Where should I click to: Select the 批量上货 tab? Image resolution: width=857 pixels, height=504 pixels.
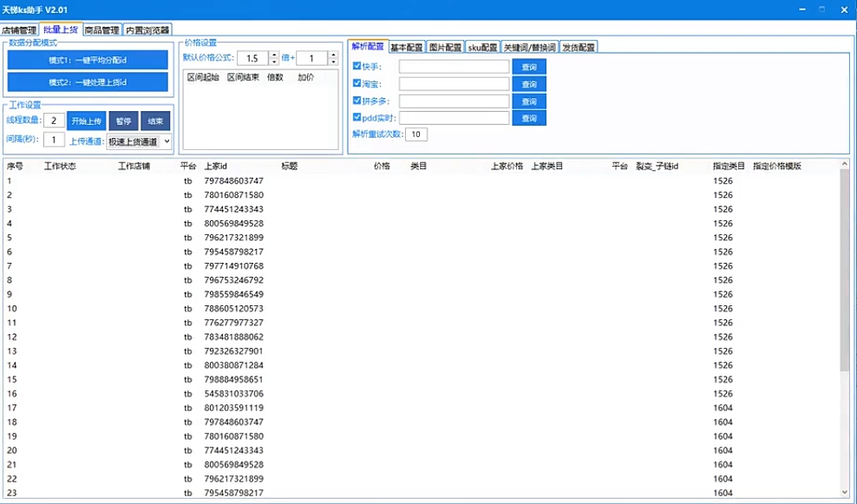[61, 29]
